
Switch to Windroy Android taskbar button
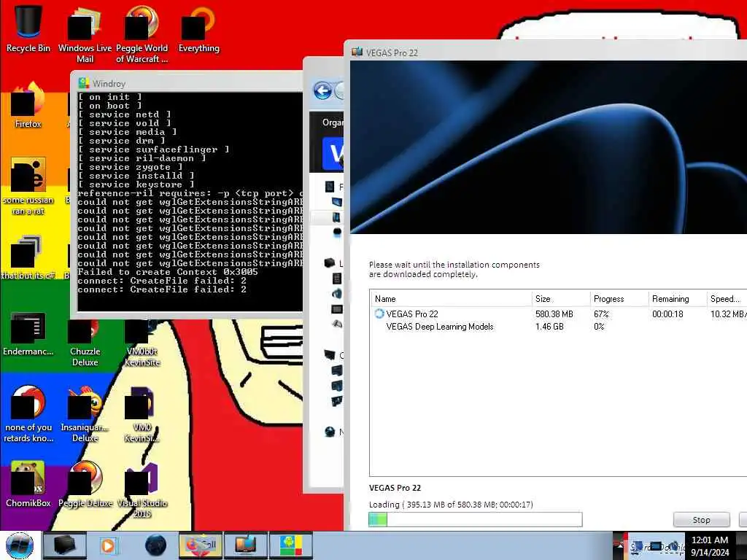click(291, 545)
